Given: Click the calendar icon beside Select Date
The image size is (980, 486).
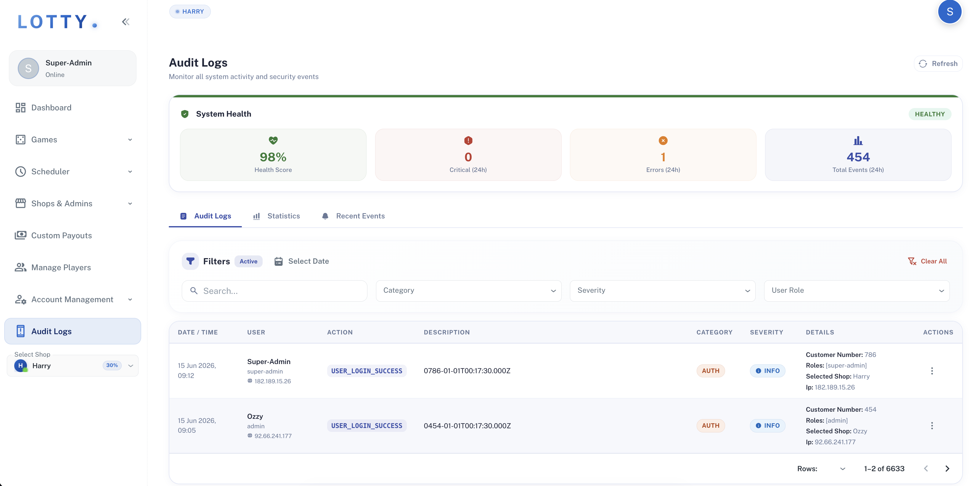Looking at the screenshot, I should coord(279,261).
